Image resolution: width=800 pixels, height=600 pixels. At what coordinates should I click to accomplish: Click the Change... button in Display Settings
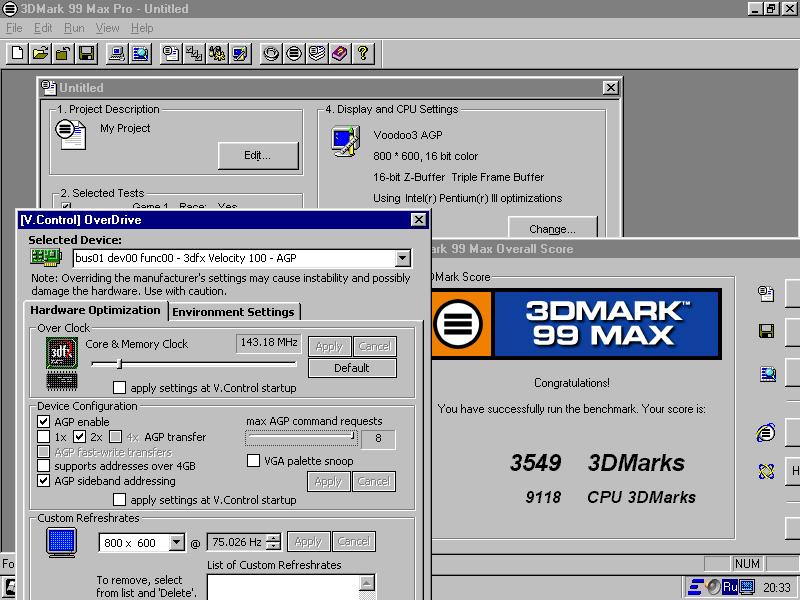(x=553, y=229)
